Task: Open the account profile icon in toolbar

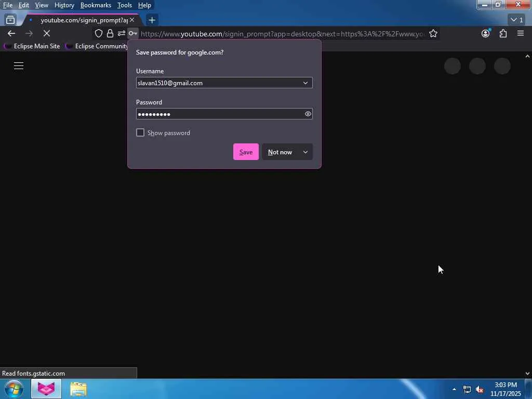Action: click(x=486, y=33)
